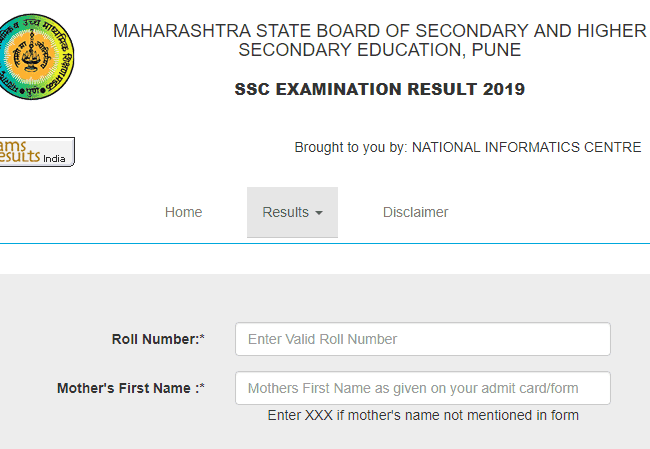Click the Exams Results India logo
The height and width of the screenshot is (449, 650).
[x=34, y=151]
